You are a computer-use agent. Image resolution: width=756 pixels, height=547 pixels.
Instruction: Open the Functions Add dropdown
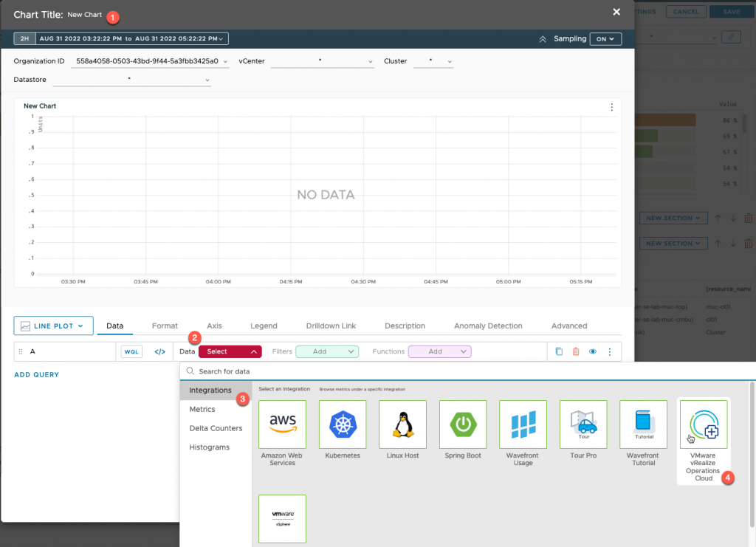click(x=440, y=351)
